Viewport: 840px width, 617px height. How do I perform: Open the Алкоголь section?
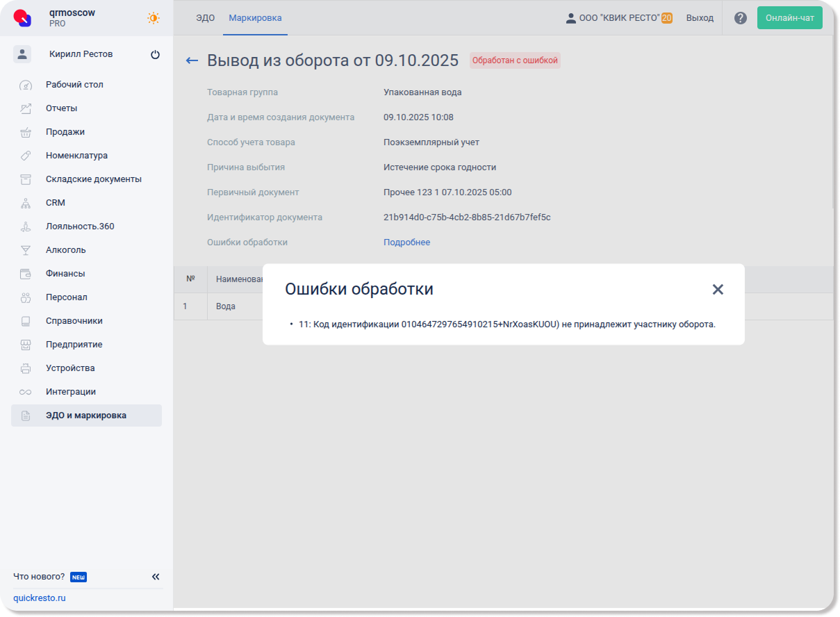tap(65, 250)
